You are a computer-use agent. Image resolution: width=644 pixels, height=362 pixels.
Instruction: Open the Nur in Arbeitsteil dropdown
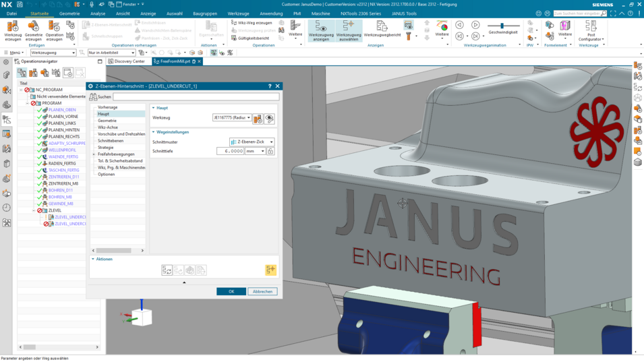[x=111, y=53]
